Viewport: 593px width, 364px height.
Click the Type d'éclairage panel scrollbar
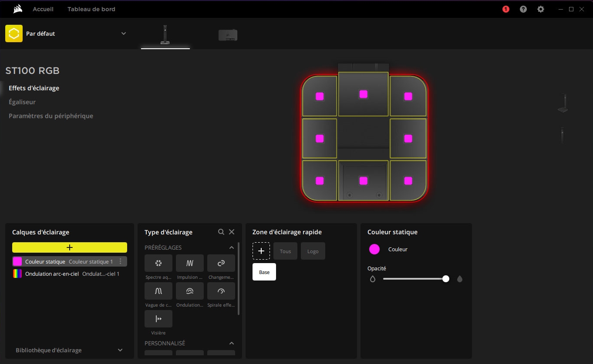(x=239, y=278)
